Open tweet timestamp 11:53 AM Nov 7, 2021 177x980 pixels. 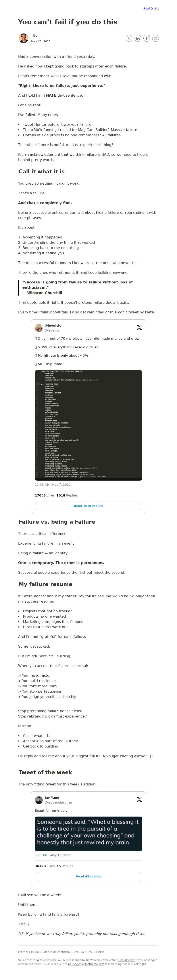tap(53, 485)
